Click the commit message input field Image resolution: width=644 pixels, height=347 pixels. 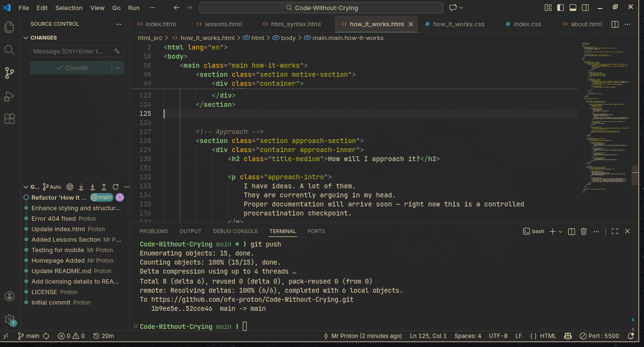click(x=72, y=51)
